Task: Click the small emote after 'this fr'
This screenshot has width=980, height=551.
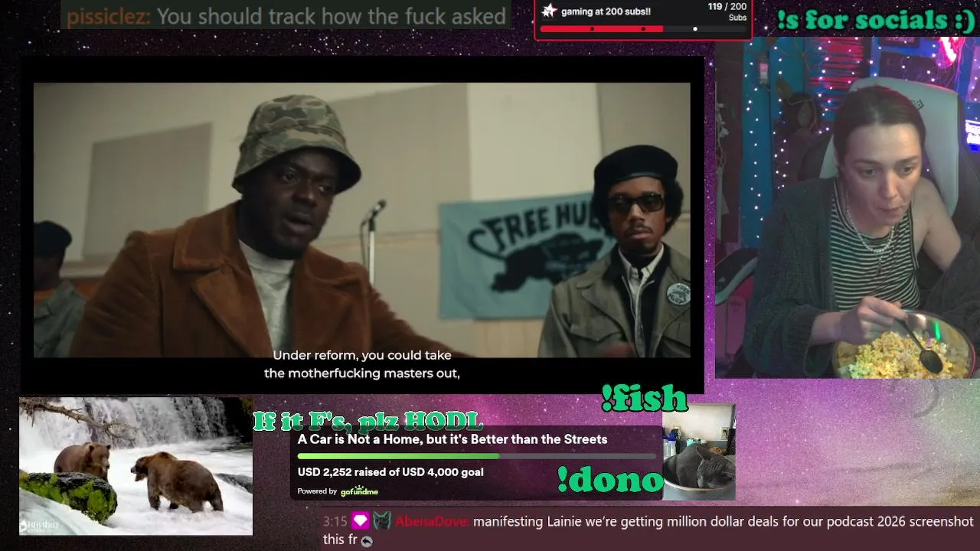Action: tap(367, 541)
